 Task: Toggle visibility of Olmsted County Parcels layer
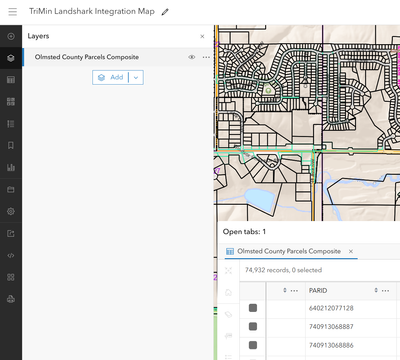pos(192,57)
